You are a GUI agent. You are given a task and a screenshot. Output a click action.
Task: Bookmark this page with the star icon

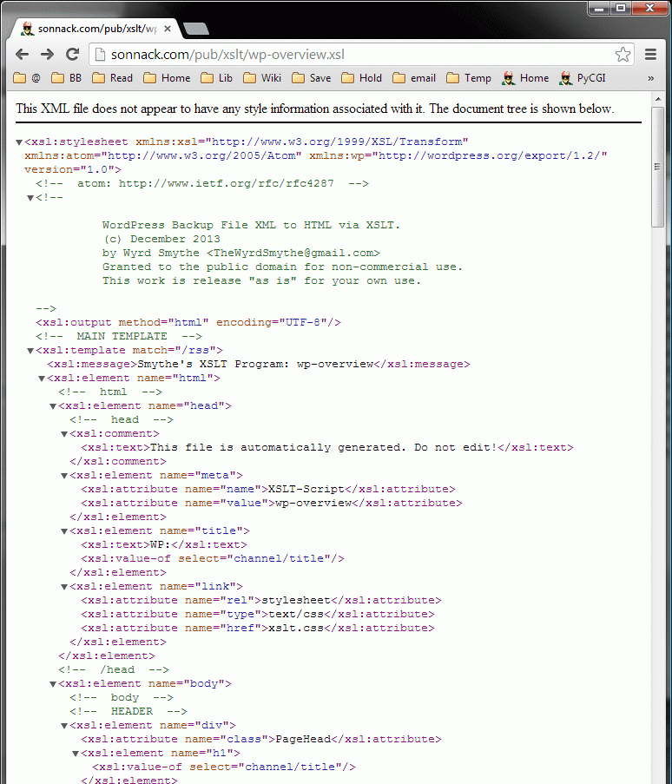623,55
